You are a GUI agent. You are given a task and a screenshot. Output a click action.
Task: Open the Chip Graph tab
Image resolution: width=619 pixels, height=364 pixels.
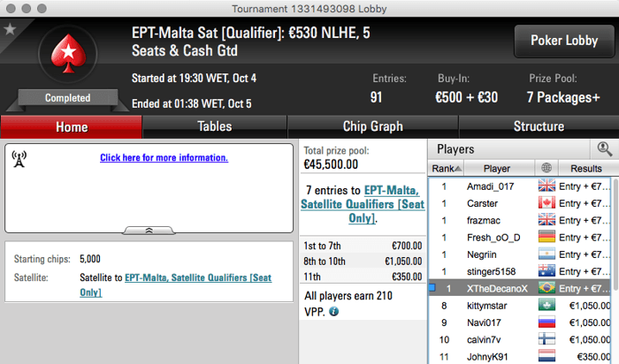(x=372, y=127)
